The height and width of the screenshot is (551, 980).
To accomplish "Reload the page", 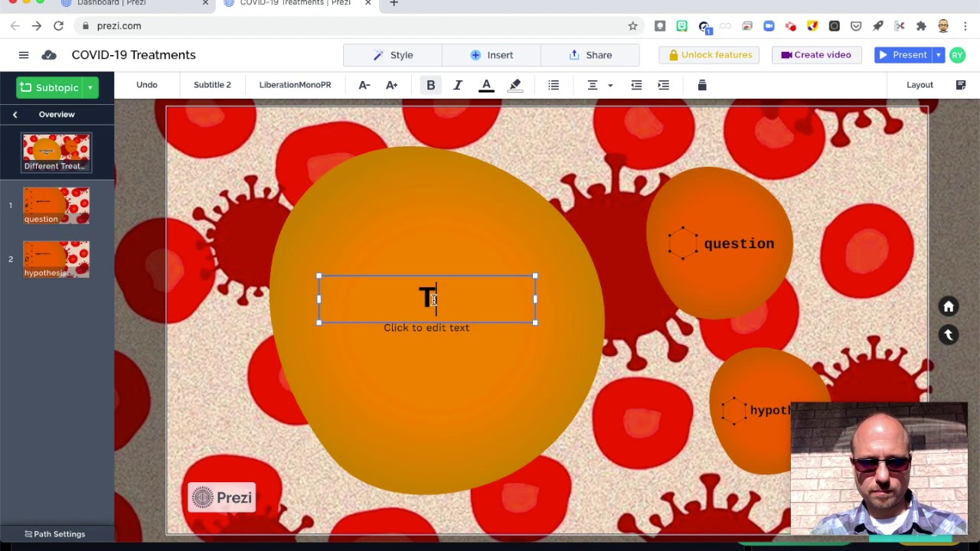I will click(58, 26).
